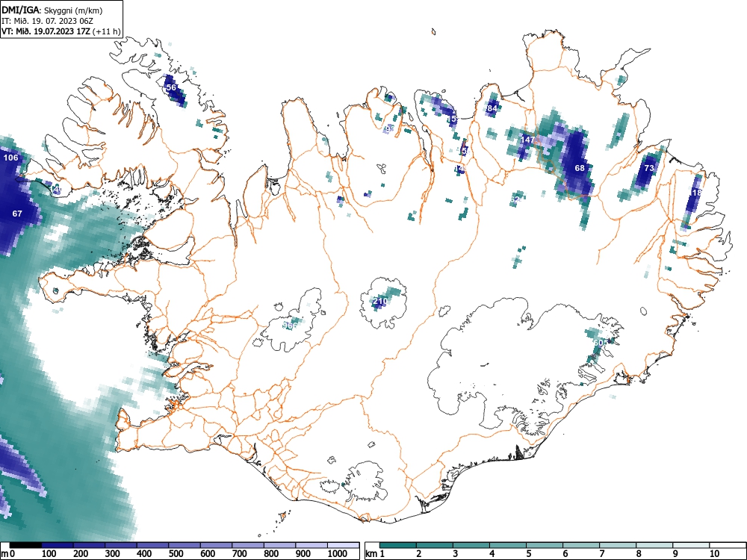
Task: Click the "9" kilometre legend label
Action: (675, 554)
